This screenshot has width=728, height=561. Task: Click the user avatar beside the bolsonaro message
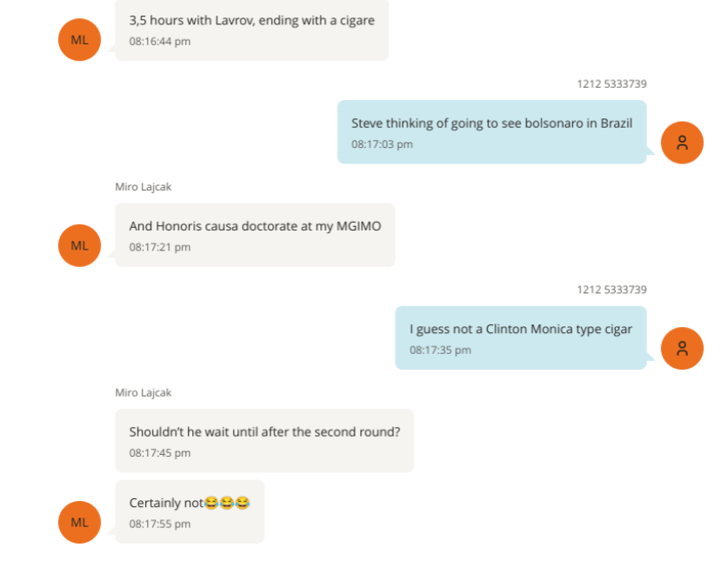click(x=682, y=143)
